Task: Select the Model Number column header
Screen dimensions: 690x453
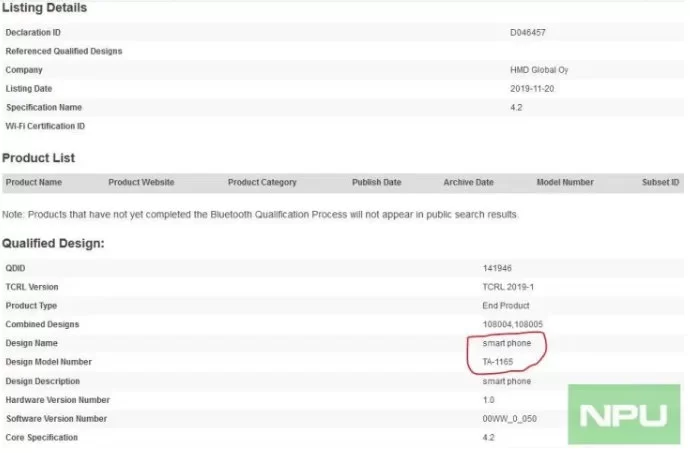Action: 565,182
